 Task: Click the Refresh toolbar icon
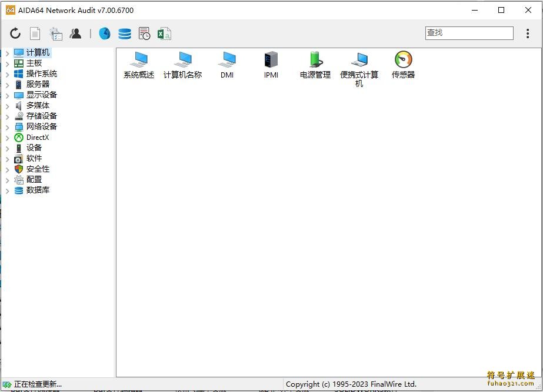(15, 33)
